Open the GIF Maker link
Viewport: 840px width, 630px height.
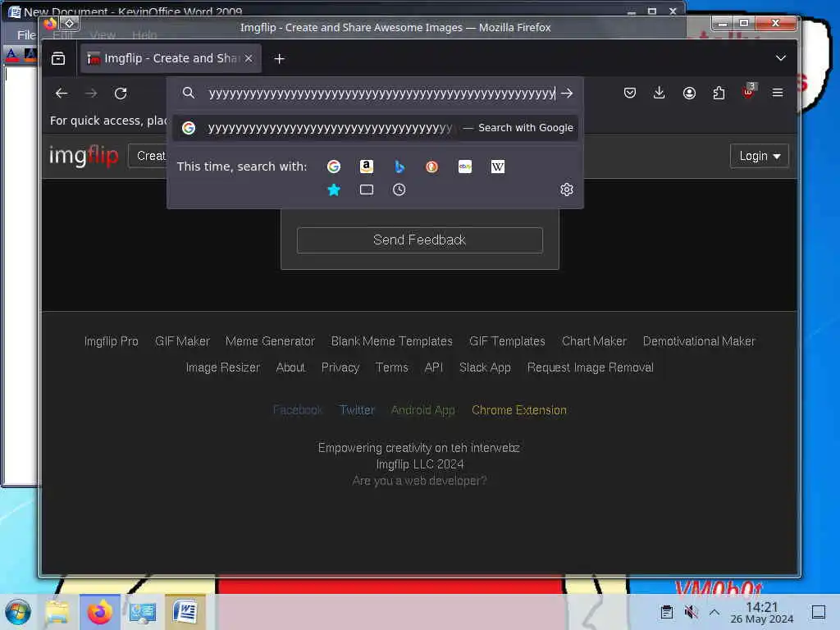(182, 341)
